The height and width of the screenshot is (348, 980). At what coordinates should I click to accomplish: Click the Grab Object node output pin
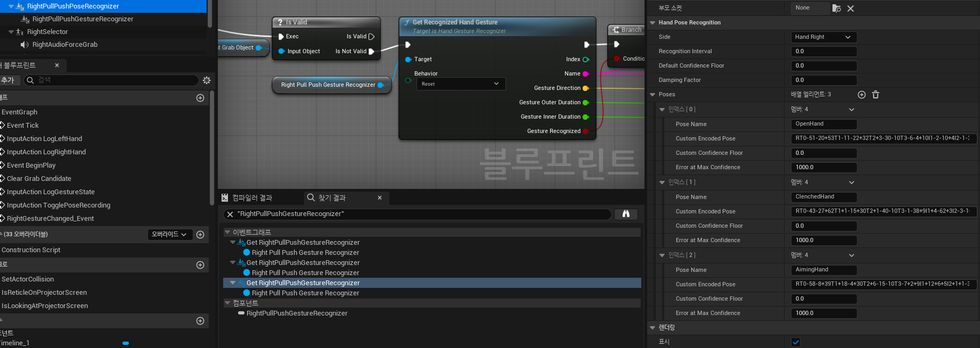(259, 48)
